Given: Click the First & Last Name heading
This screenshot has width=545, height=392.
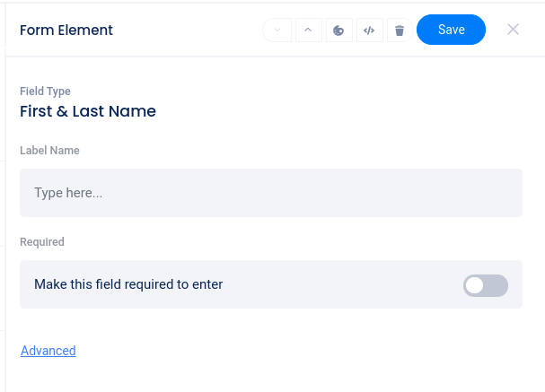Looking at the screenshot, I should [x=88, y=111].
